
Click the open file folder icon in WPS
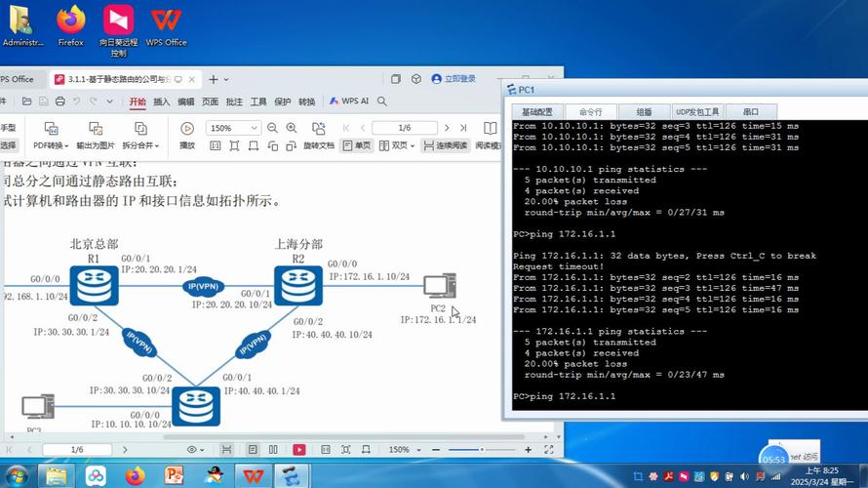click(x=26, y=102)
